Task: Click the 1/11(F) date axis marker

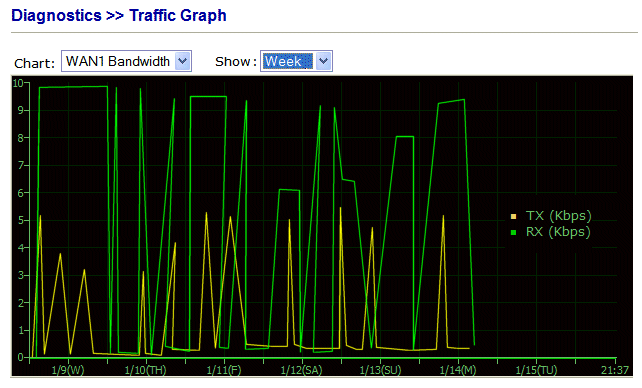Action: pyautogui.click(x=224, y=370)
